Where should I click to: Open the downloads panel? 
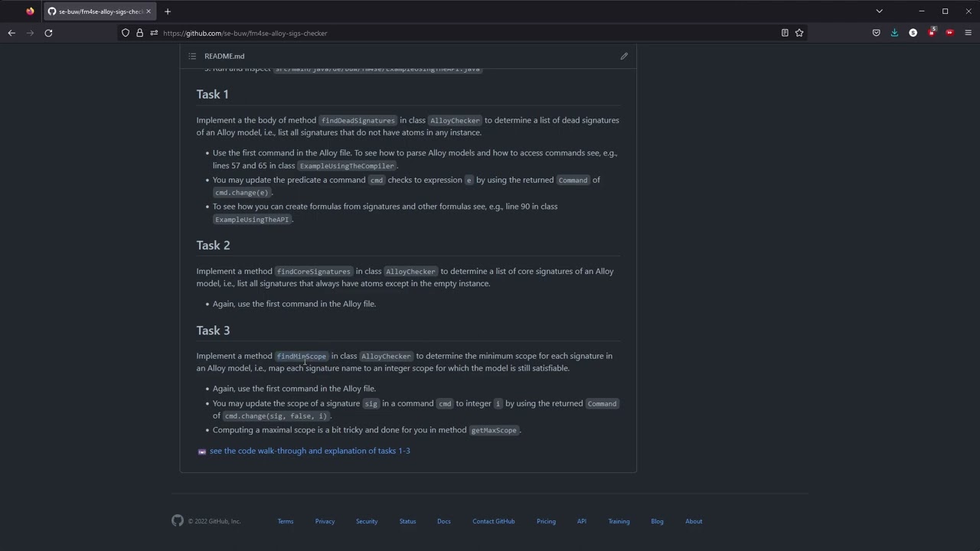[894, 33]
